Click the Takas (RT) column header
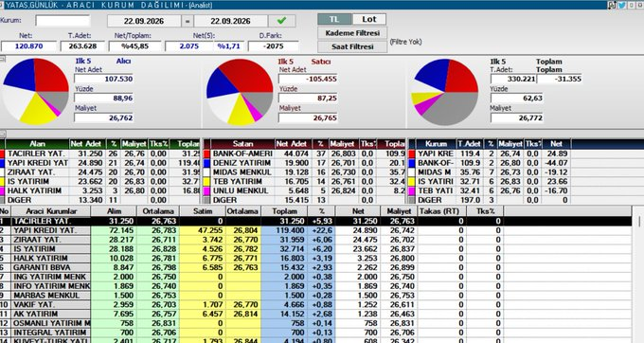644x343 pixels. click(441, 211)
